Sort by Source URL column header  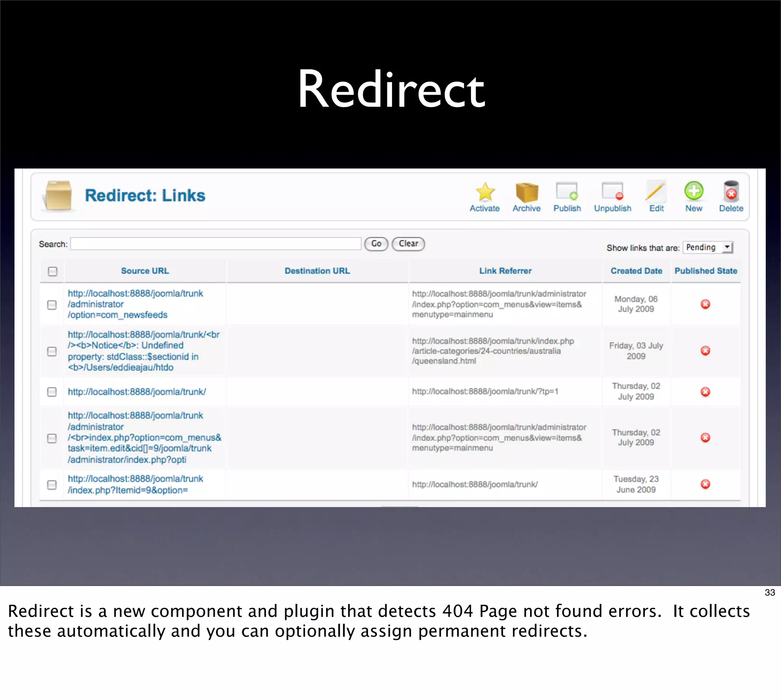(145, 271)
